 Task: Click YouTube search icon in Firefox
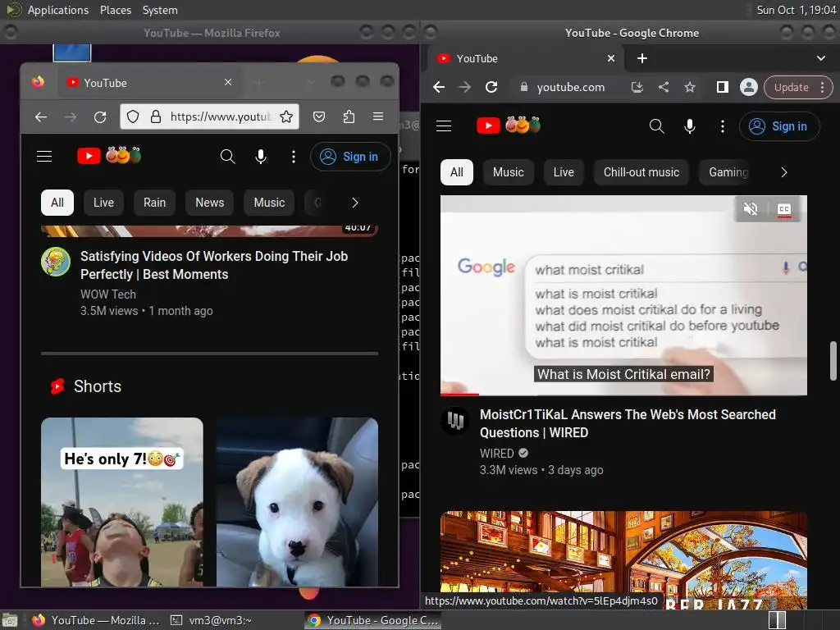click(x=228, y=157)
